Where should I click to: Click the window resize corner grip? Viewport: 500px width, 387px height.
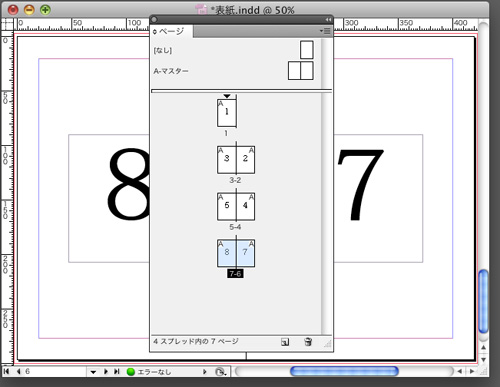click(x=483, y=371)
